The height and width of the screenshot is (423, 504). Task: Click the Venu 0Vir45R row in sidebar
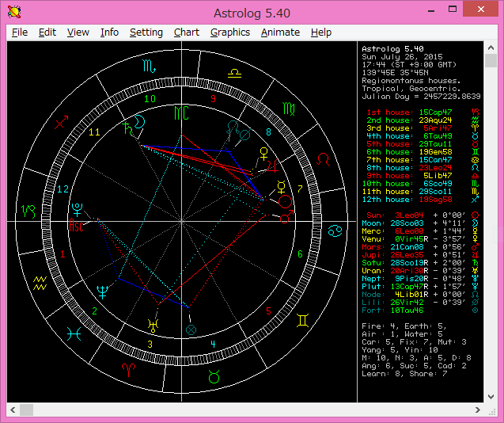click(420, 239)
